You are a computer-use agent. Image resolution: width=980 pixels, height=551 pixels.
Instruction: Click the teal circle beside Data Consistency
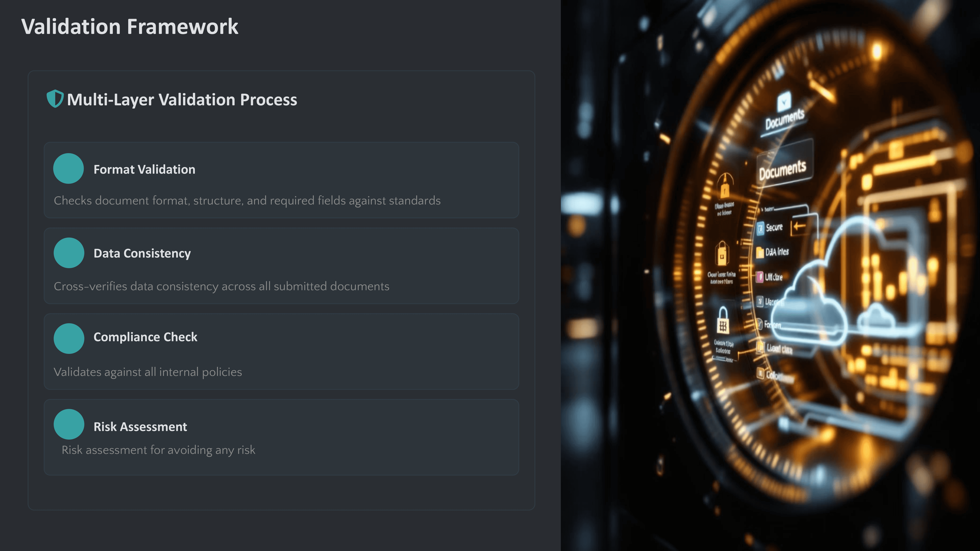click(x=69, y=253)
